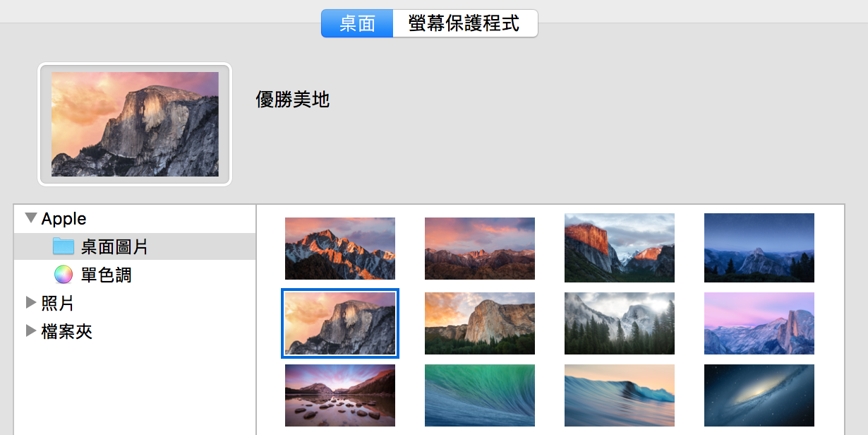Choose the low red ridge sunset wallpaper
The width and height of the screenshot is (868, 435).
480,249
